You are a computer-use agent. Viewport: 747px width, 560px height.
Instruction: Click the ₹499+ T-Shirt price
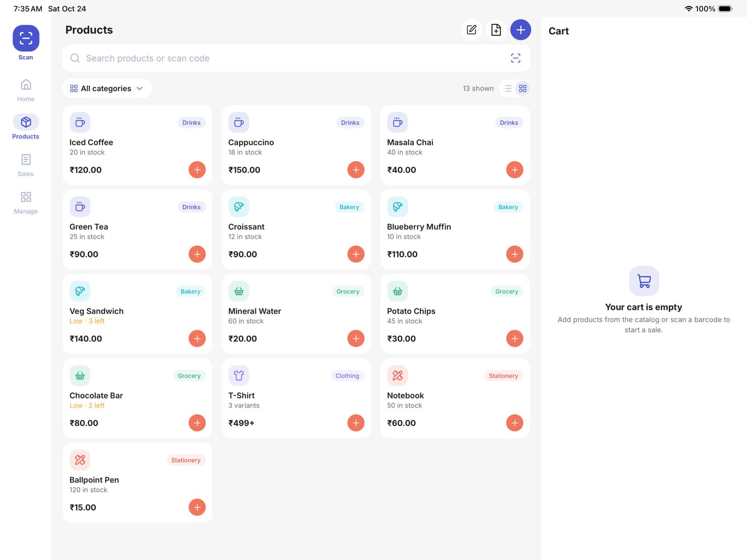point(241,423)
